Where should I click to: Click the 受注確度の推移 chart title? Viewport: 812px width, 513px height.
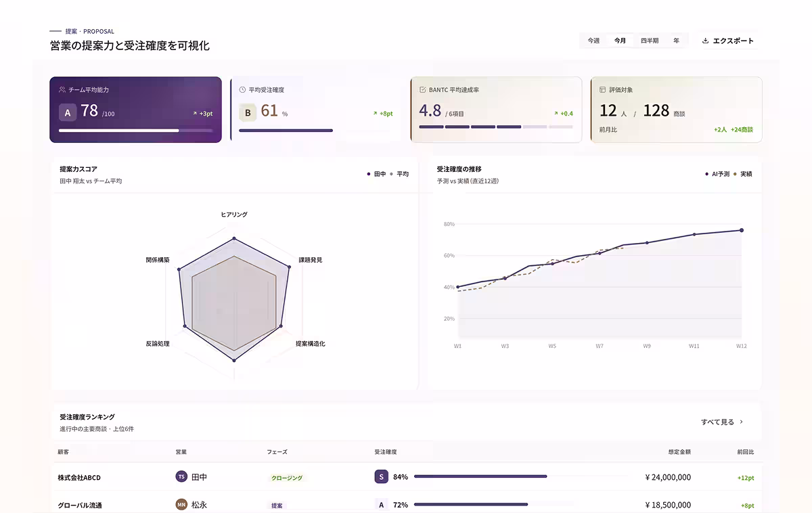coord(459,169)
